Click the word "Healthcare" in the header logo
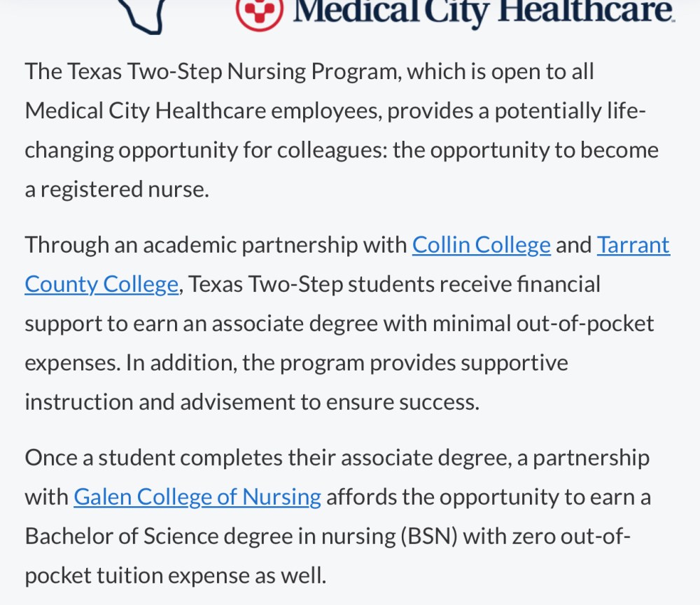Image resolution: width=700 pixels, height=605 pixels. pos(586,11)
